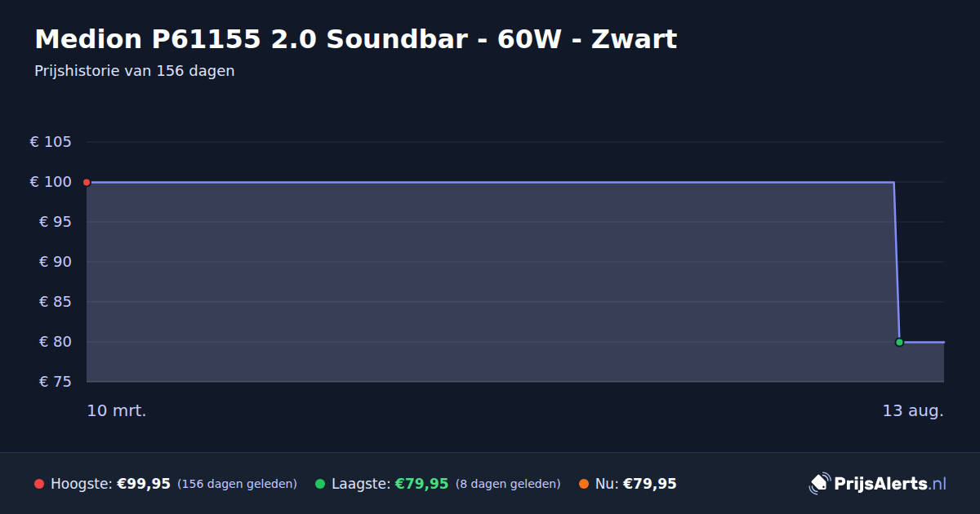Click the 10 mrt. start date label
Image resolution: width=980 pixels, height=514 pixels.
pos(117,411)
